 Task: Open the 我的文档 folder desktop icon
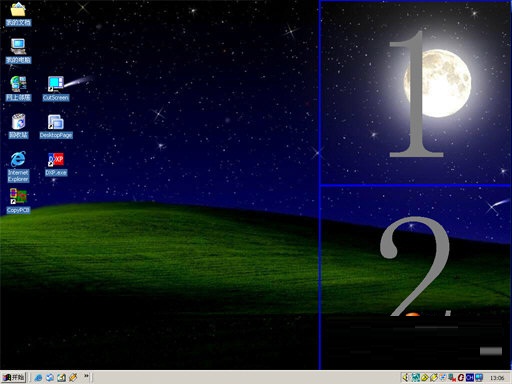tap(18, 14)
